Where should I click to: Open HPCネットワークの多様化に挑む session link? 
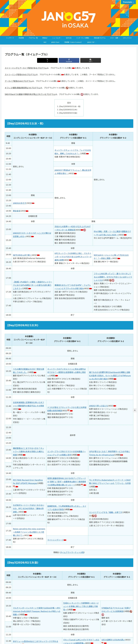click(73, 257)
